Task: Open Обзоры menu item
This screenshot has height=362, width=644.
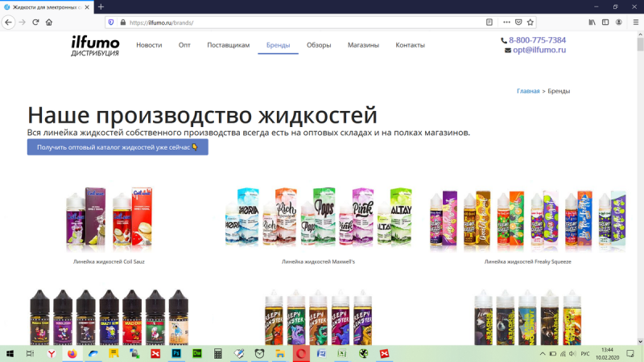Action: [x=319, y=45]
